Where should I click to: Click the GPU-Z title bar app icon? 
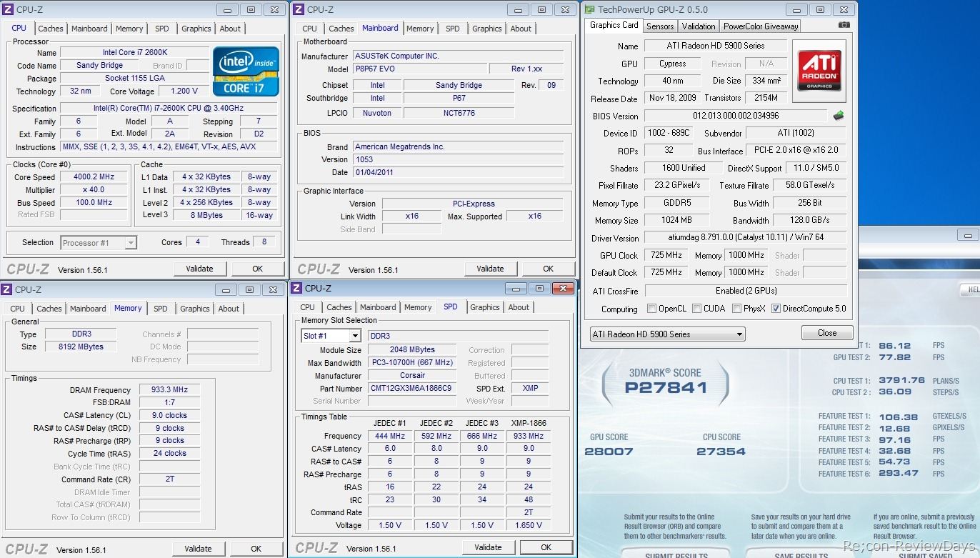(x=589, y=9)
